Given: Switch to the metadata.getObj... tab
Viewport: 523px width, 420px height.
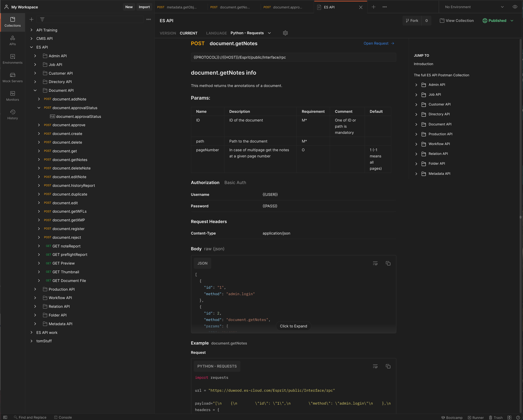Looking at the screenshot, I should [x=181, y=7].
